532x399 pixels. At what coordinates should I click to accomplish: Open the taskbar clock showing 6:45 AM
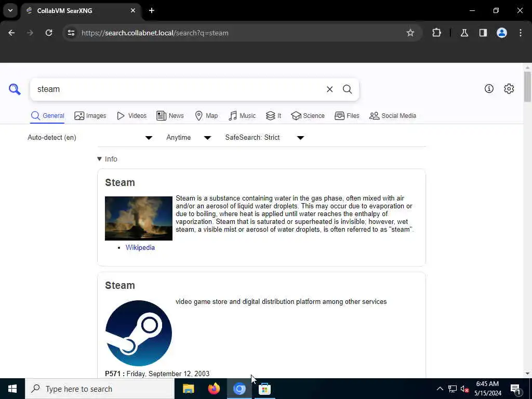click(487, 389)
